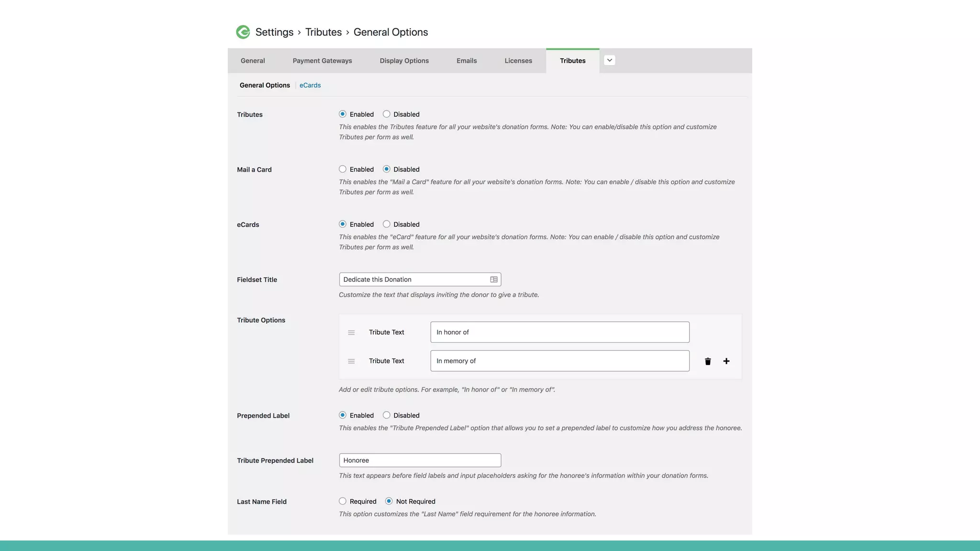980x551 pixels.
Task: Disable the Prepended Label option
Action: (387, 415)
